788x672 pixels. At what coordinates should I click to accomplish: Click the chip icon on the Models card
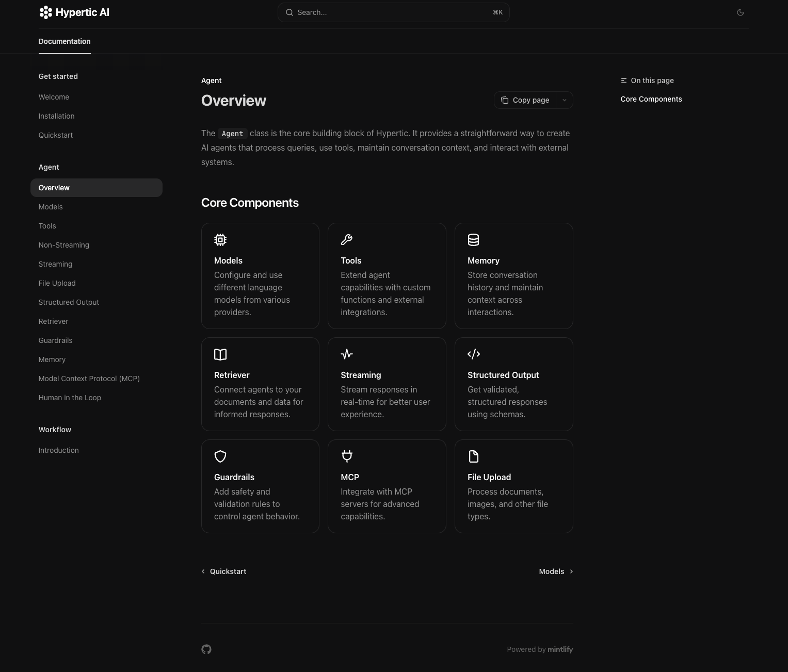(220, 239)
